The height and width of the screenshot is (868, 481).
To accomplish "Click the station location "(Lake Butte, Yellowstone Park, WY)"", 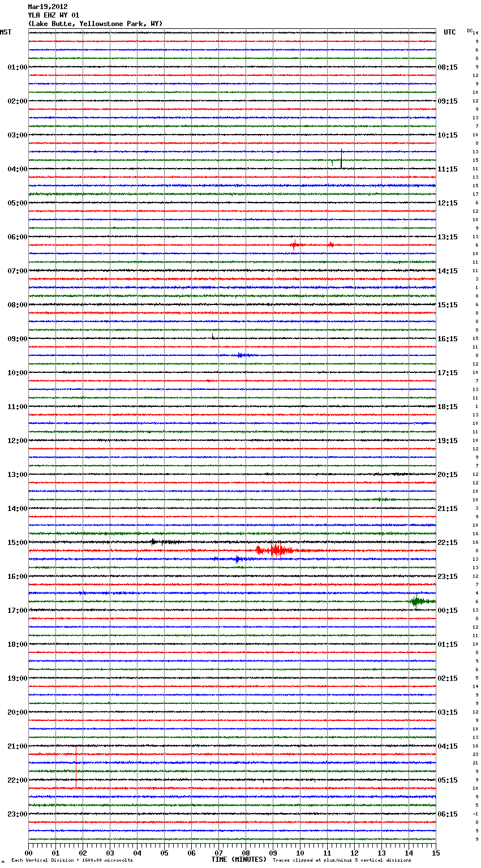I will (x=95, y=24).
